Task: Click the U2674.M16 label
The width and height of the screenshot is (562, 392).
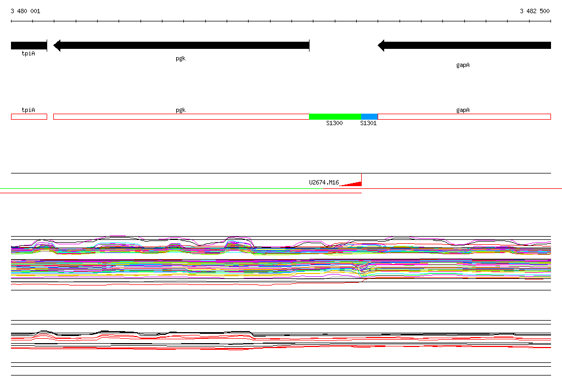Action: pyautogui.click(x=324, y=183)
